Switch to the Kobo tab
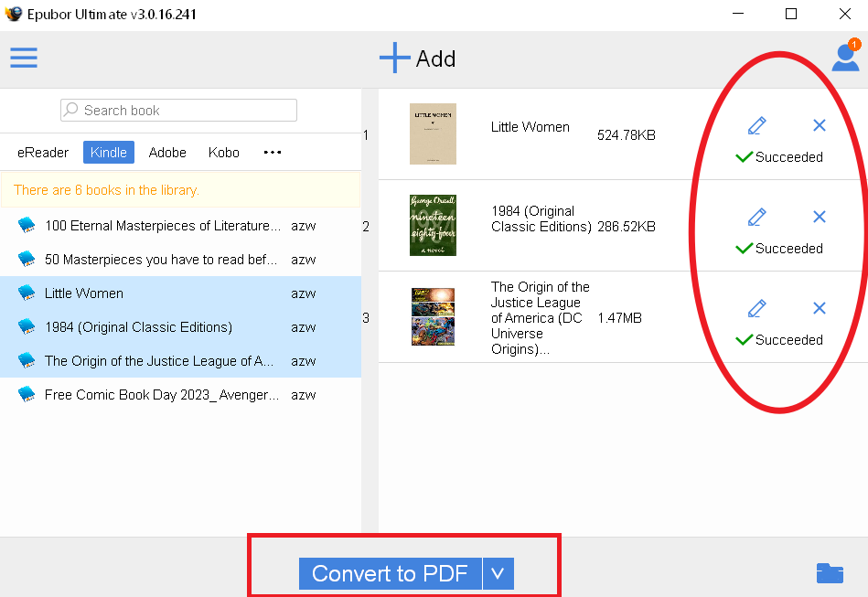Image resolution: width=868 pixels, height=597 pixels. [x=224, y=152]
